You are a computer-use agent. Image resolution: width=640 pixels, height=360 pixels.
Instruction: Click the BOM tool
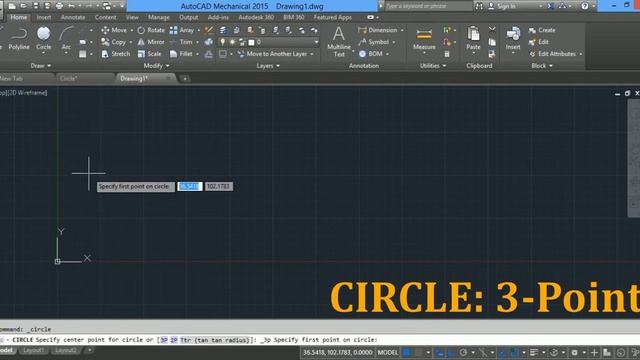click(371, 54)
